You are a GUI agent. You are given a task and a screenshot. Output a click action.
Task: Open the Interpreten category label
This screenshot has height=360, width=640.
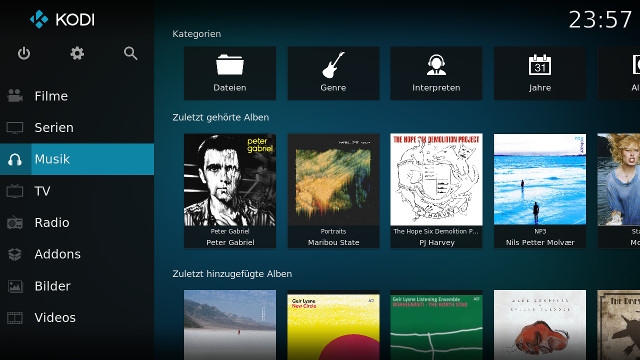tap(436, 88)
